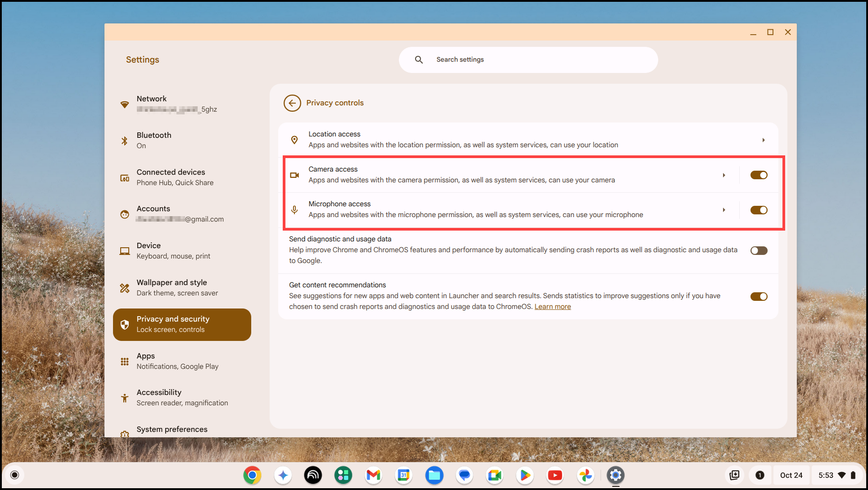Disable the Camera access toggle

tap(759, 175)
